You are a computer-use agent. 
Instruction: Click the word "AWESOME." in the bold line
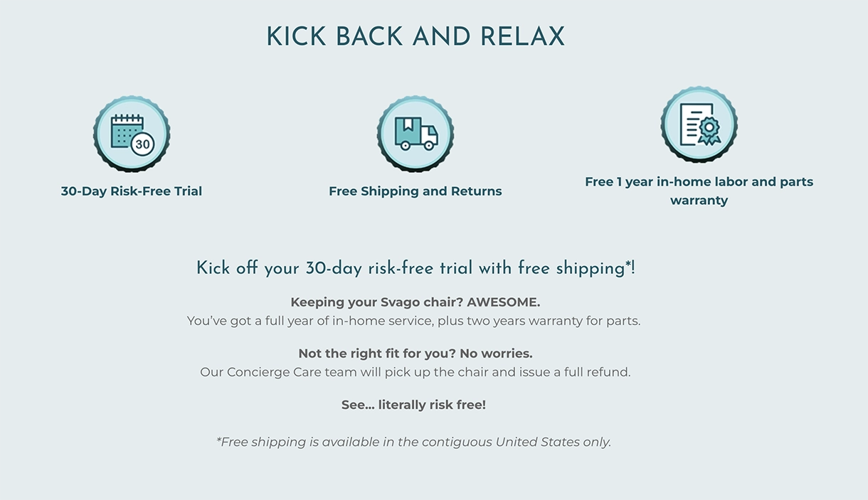tap(504, 302)
